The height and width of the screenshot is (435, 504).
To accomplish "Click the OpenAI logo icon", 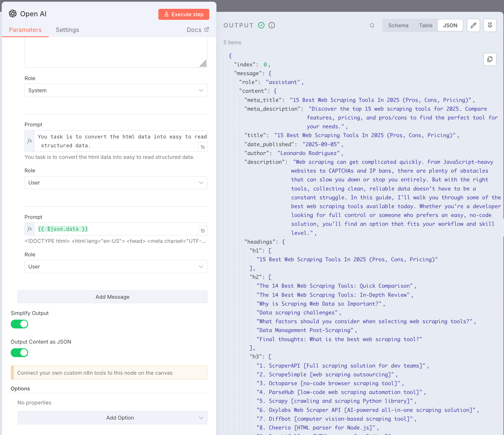I will (13, 13).
